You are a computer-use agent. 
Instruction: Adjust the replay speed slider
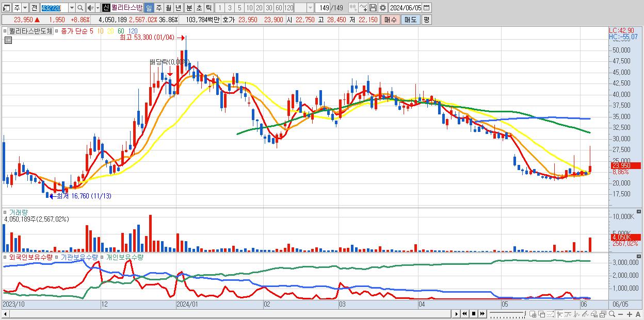click(508, 314)
